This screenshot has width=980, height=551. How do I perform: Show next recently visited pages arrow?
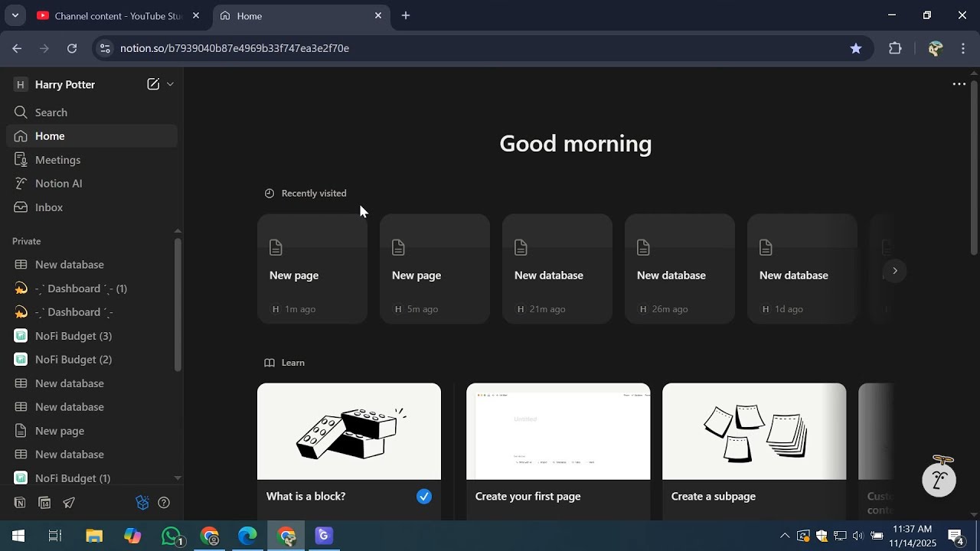click(x=894, y=271)
